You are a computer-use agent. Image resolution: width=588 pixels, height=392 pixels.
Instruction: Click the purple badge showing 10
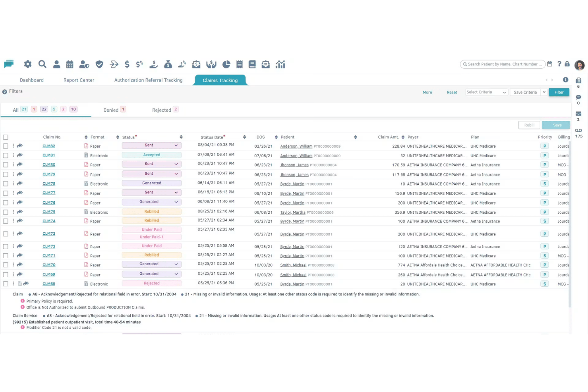tap(73, 109)
